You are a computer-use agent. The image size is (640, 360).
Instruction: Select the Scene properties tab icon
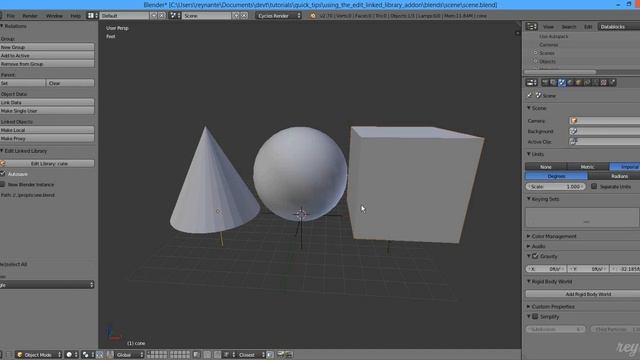(x=562, y=82)
